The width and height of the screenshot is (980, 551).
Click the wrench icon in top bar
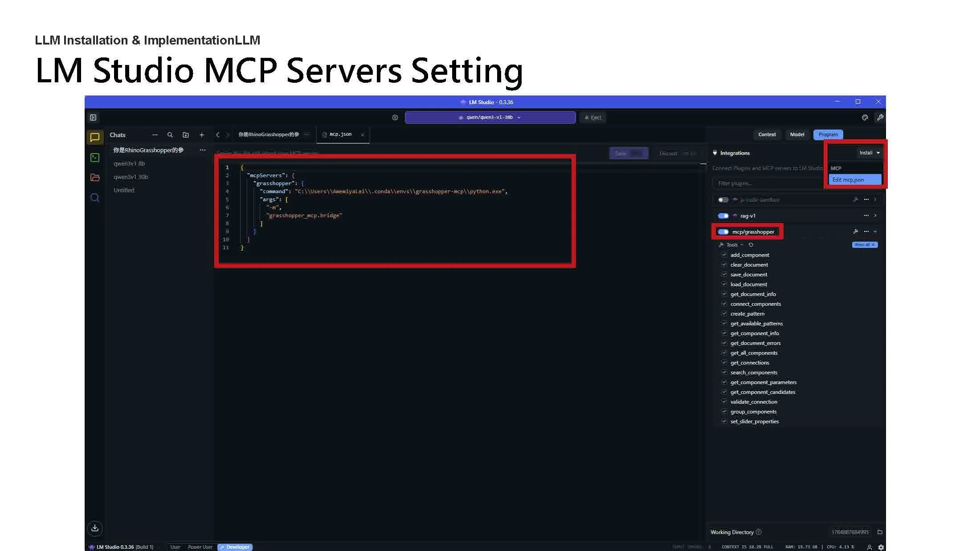[880, 117]
